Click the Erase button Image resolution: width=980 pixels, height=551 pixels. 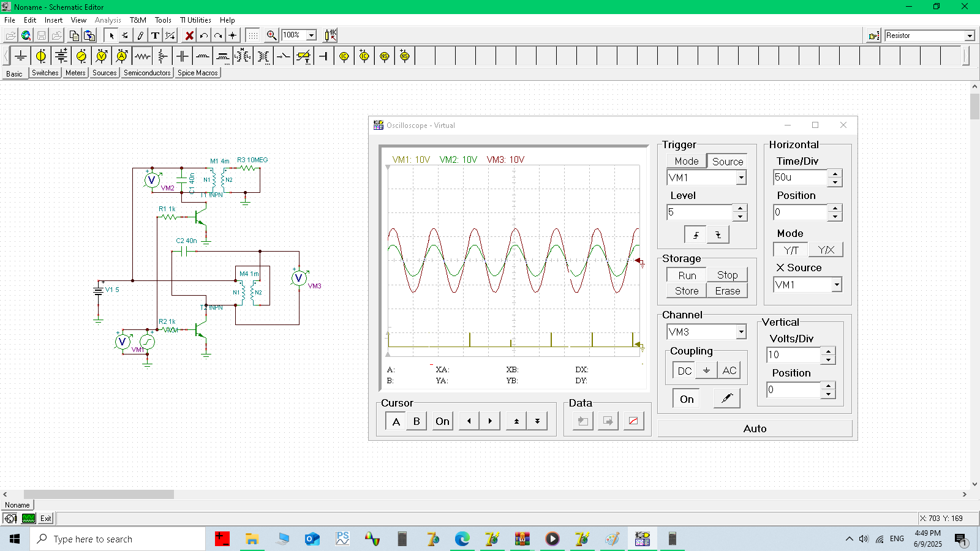[727, 291]
